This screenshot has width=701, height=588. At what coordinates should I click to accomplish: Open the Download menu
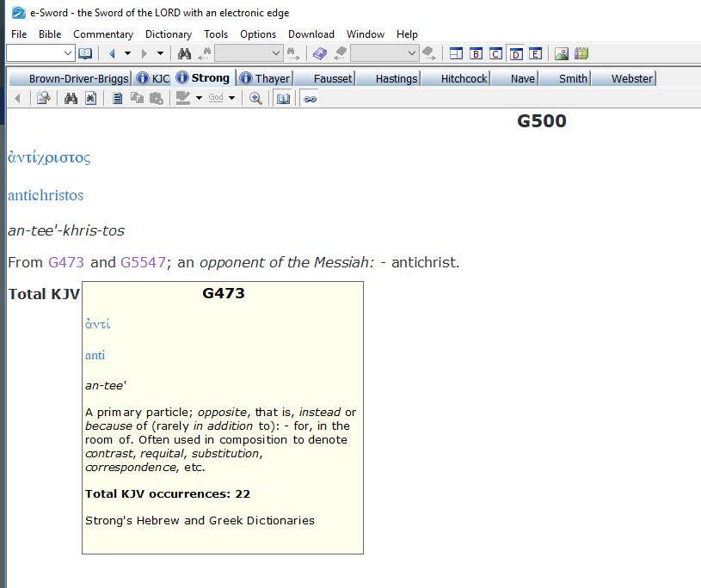coord(311,34)
